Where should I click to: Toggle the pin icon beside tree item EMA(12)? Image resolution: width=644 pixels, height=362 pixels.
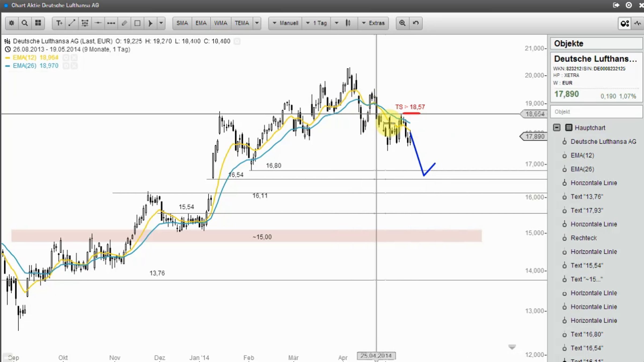point(565,156)
